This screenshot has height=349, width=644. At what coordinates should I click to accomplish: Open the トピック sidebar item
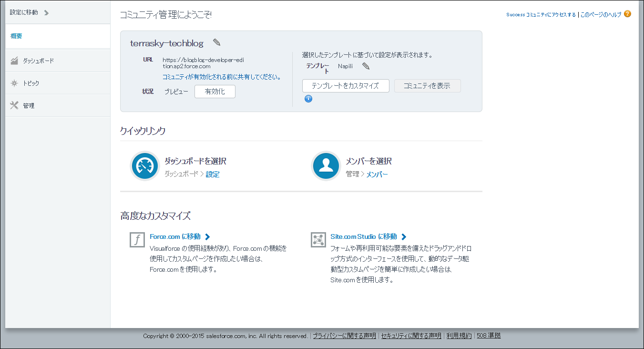[x=58, y=83]
